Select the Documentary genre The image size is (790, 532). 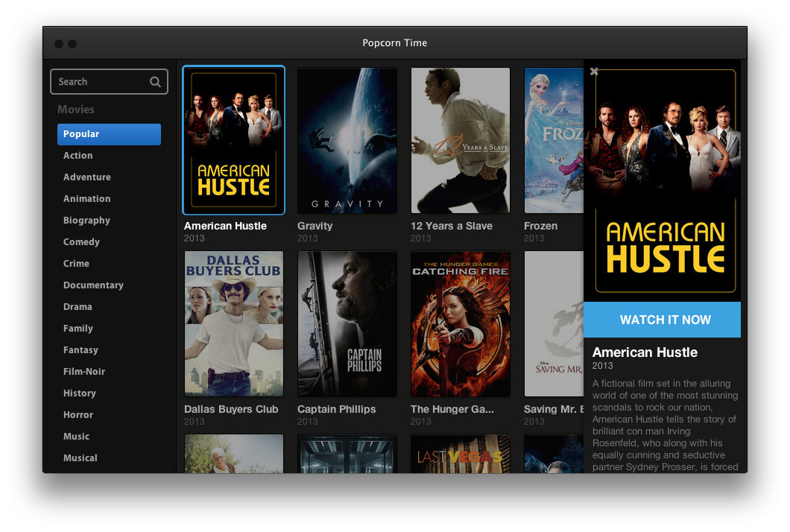coord(93,285)
